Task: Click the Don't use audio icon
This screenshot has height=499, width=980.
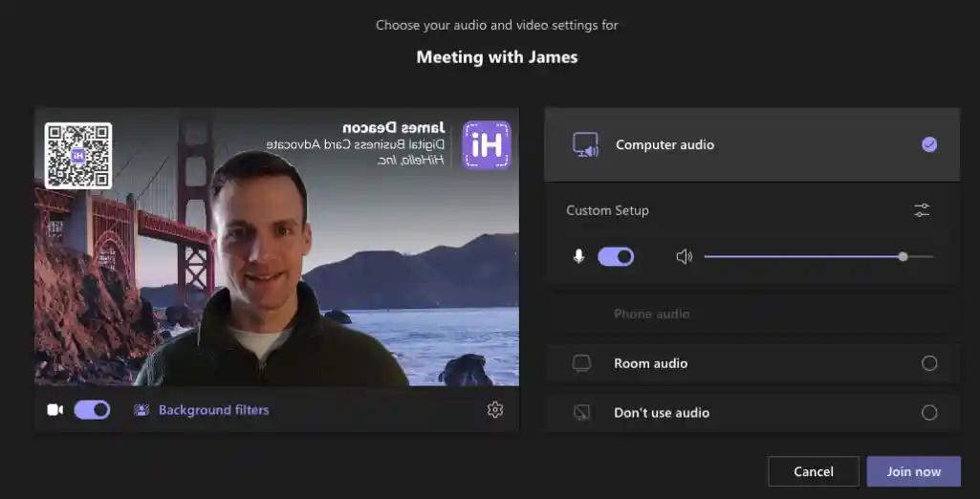Action: tap(581, 413)
